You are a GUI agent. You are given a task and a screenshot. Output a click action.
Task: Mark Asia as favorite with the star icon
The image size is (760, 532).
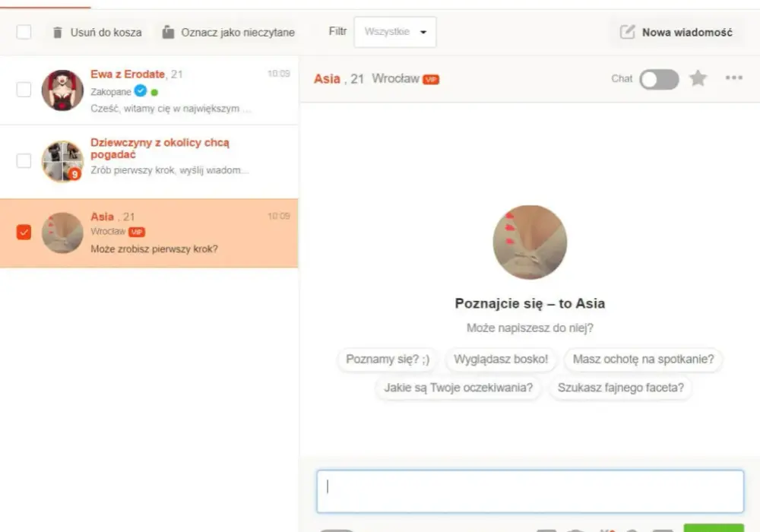[698, 78]
